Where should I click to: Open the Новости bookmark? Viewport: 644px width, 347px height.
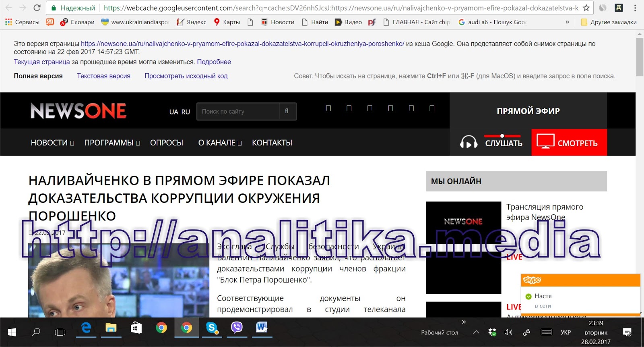coord(278,22)
